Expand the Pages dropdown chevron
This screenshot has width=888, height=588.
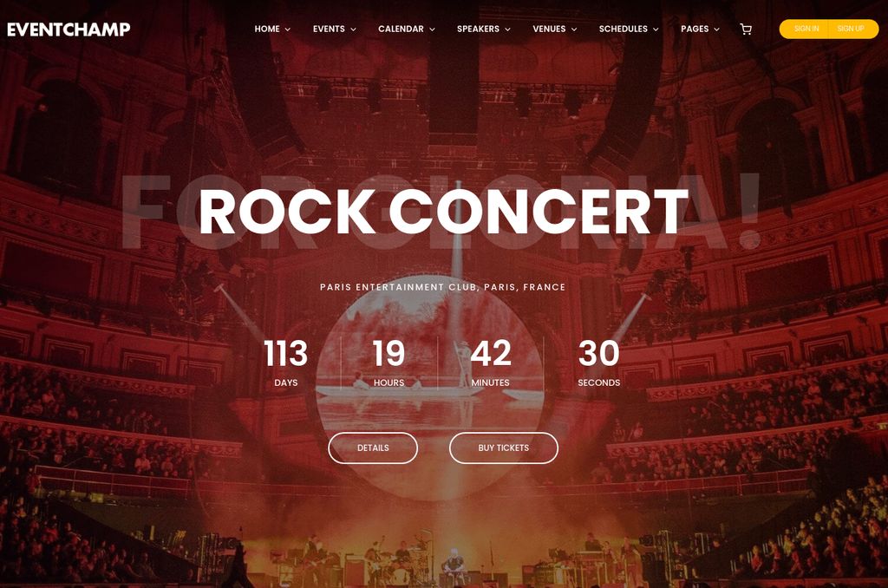pos(716,29)
